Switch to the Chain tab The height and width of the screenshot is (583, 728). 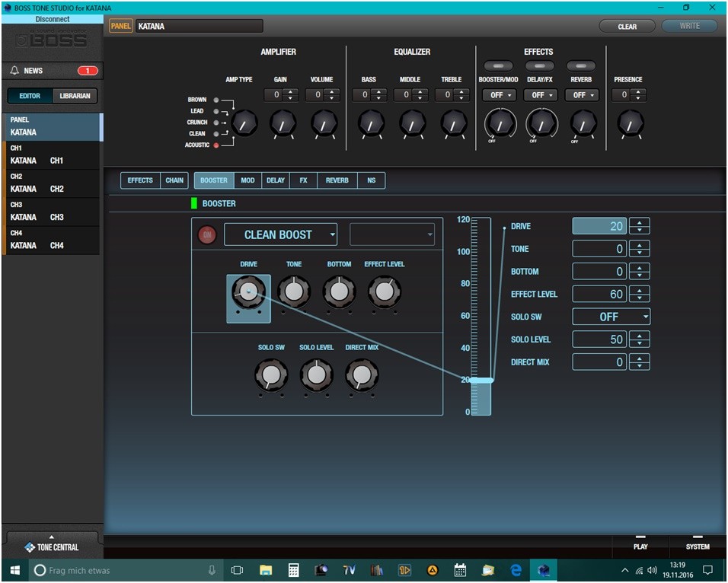click(x=174, y=180)
